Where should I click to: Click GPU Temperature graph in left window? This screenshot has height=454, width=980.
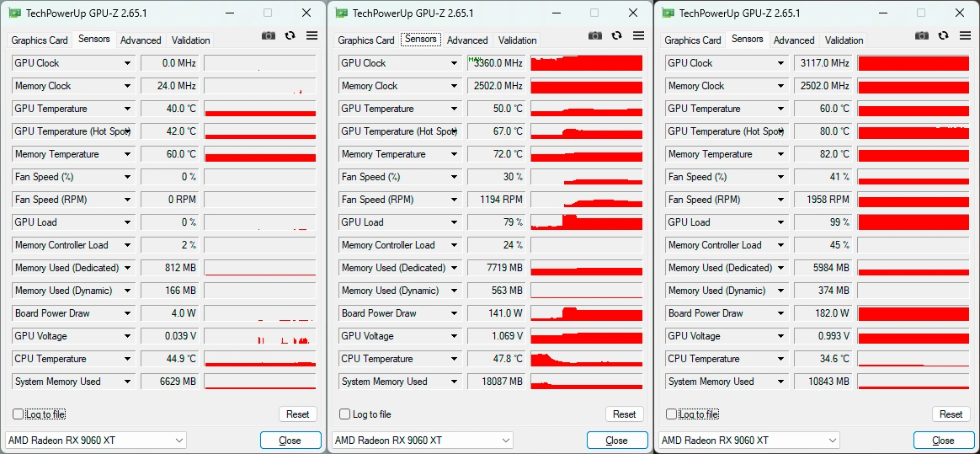click(x=260, y=109)
